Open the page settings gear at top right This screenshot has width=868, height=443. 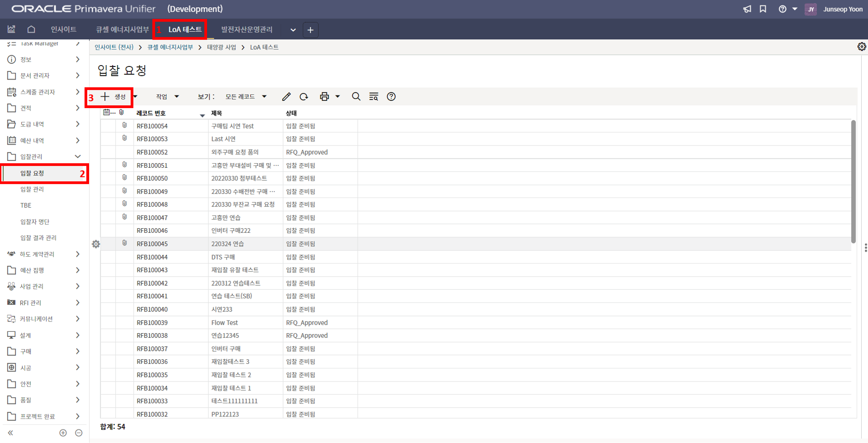pos(862,47)
